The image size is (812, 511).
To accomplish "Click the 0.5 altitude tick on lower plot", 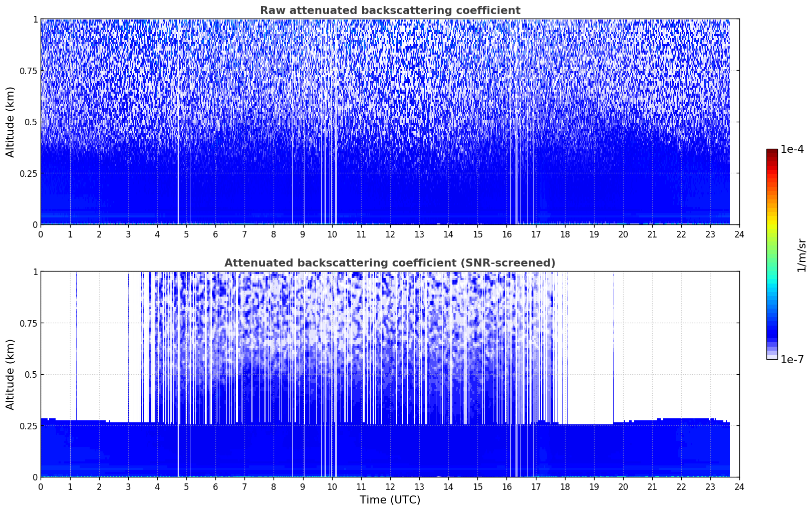I will pyautogui.click(x=31, y=374).
